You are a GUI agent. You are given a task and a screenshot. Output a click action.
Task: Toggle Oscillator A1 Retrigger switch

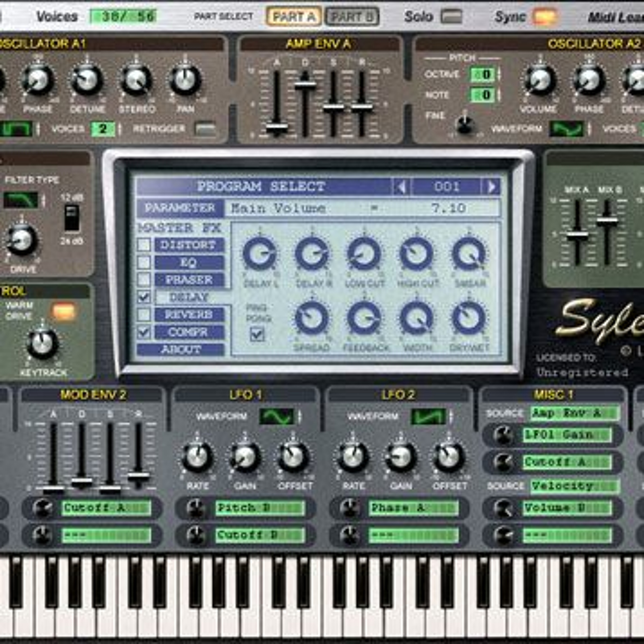pyautogui.click(x=205, y=129)
